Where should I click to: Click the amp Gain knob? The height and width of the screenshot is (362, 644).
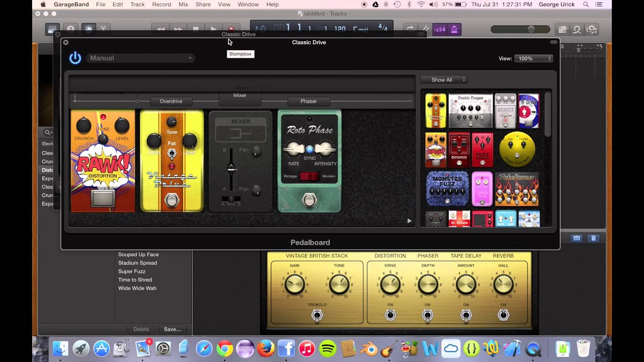pos(294,285)
